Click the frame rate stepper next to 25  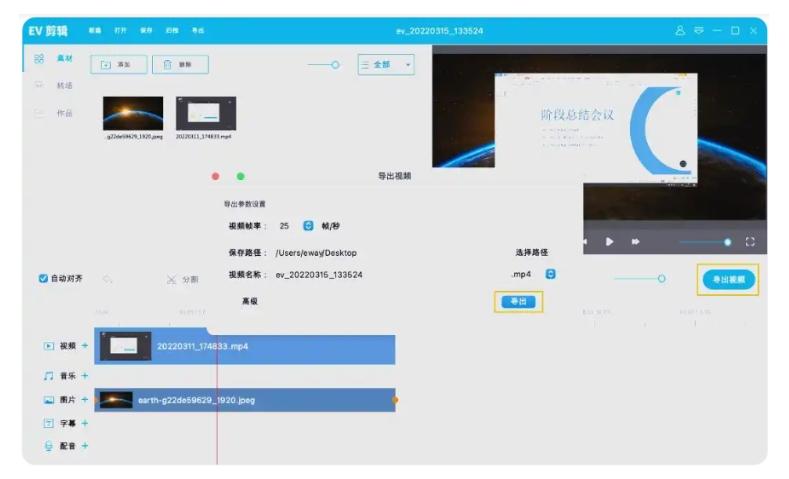(x=308, y=226)
